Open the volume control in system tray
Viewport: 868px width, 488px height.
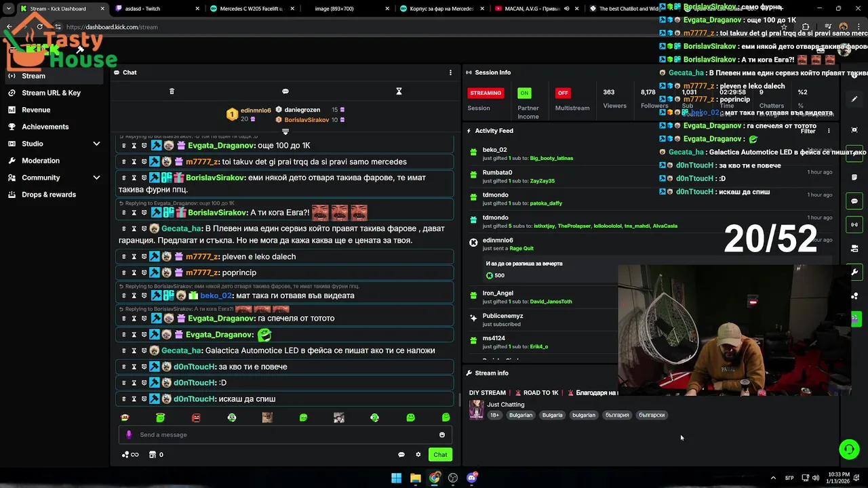pyautogui.click(x=815, y=478)
